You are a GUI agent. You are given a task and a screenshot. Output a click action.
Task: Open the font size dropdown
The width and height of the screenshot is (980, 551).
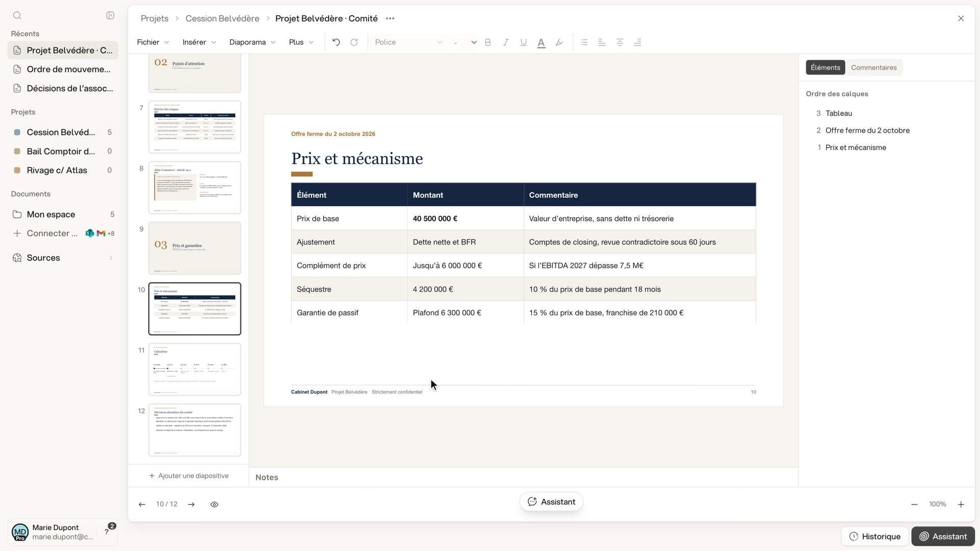(x=464, y=42)
